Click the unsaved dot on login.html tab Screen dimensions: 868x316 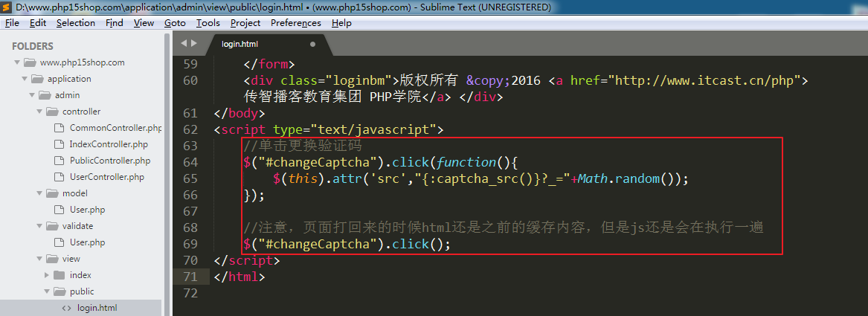(x=312, y=45)
